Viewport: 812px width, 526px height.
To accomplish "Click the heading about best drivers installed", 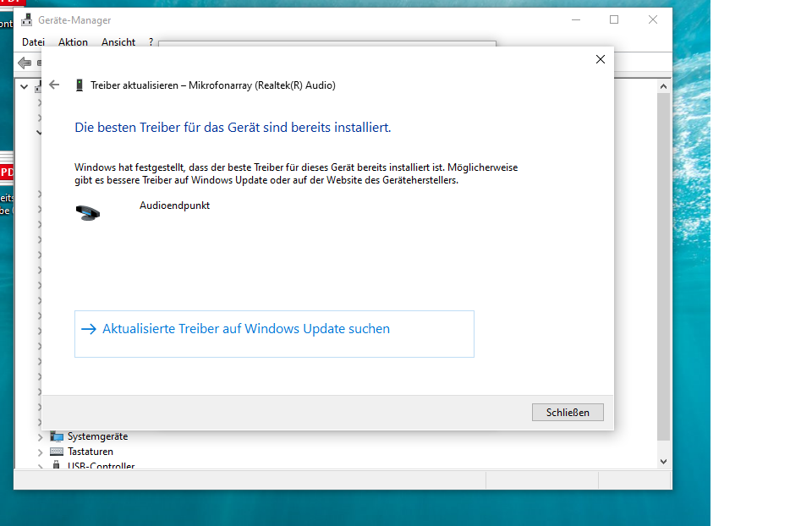I will [x=233, y=128].
